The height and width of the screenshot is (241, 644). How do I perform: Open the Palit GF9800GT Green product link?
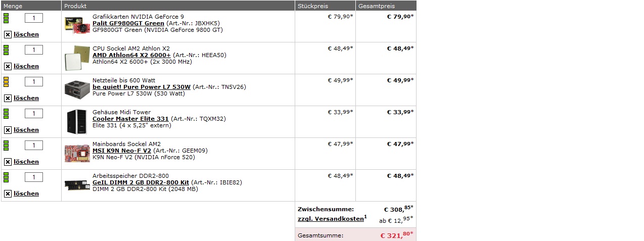tap(128, 23)
